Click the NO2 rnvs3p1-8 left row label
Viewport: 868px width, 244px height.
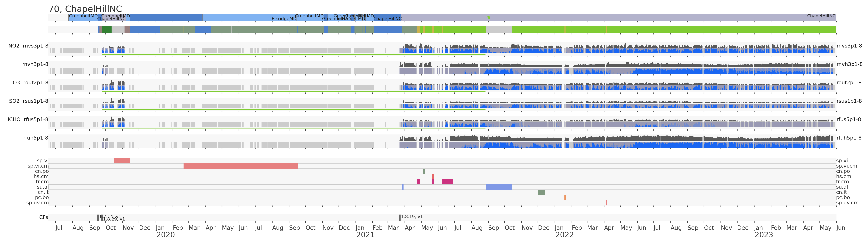click(28, 46)
